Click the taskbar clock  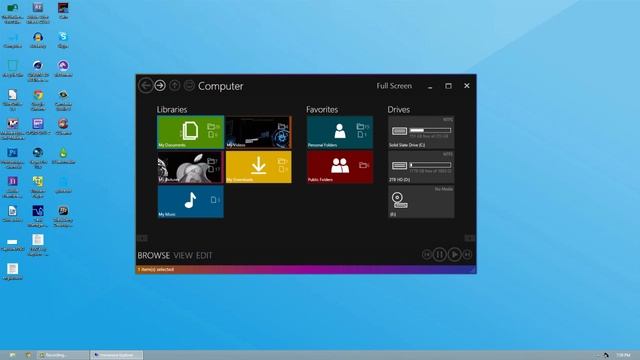pyautogui.click(x=623, y=356)
